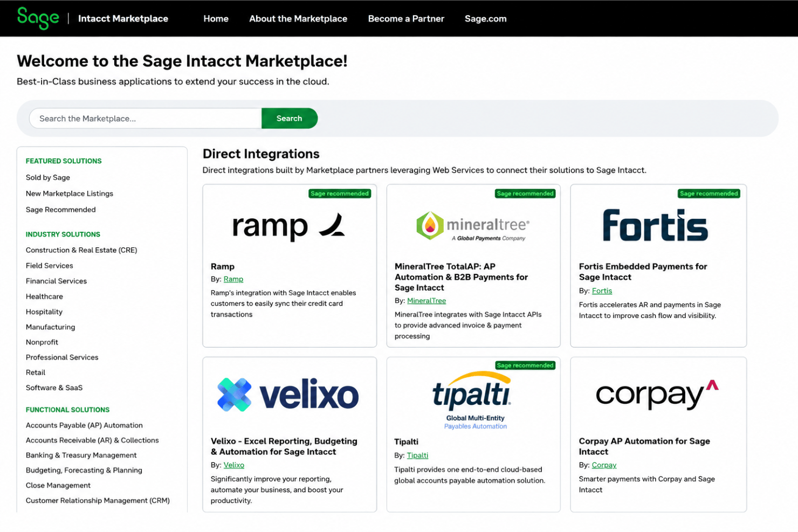Viewport: 798px width, 532px height.
Task: Click the Sage logo in header
Action: tap(38, 18)
